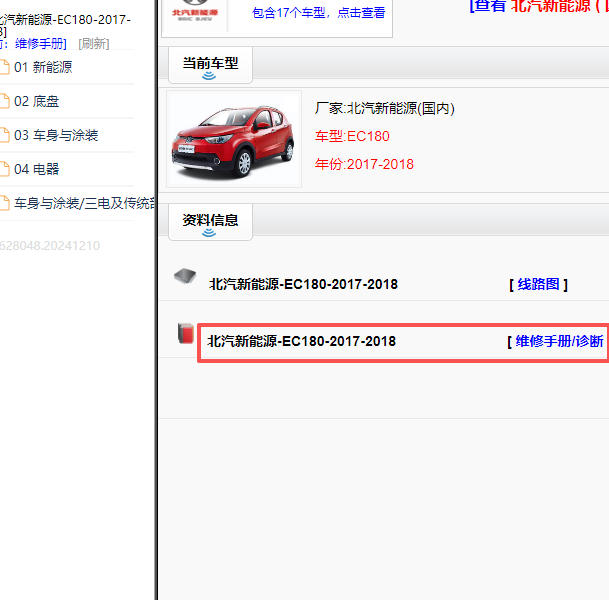This screenshot has height=600, width=609.
Task: Click the document icon beside 03 车身与涂装
Action: [4, 135]
